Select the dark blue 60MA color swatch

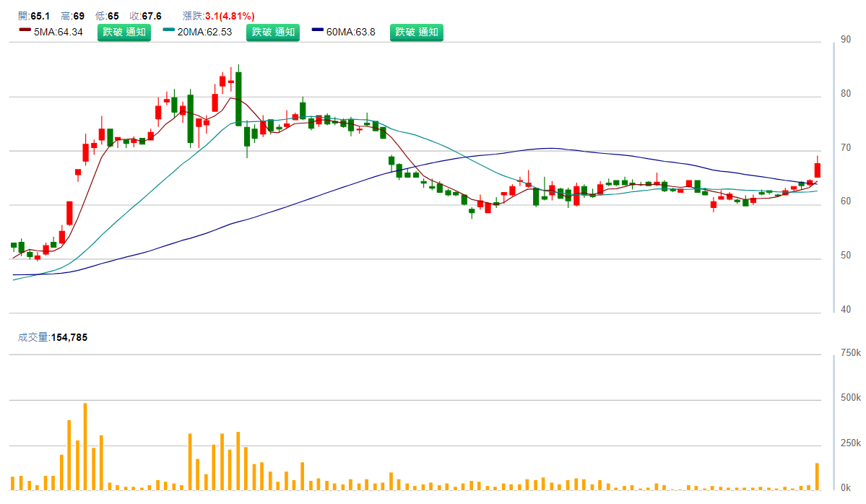(316, 31)
